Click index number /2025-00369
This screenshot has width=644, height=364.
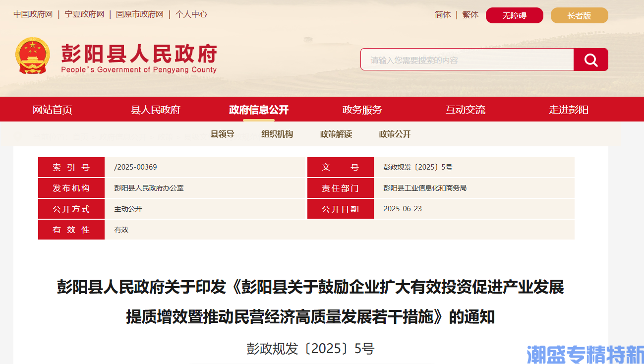[x=135, y=167]
